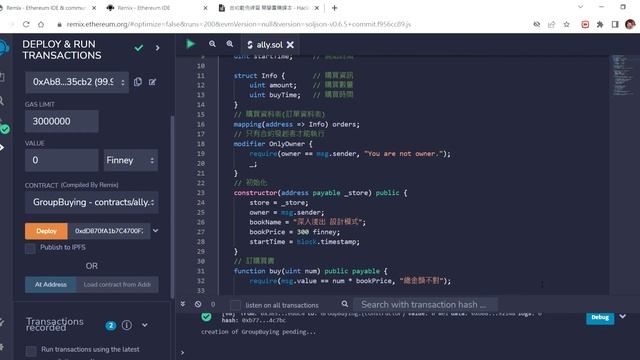Open Solidity compiler sidebar icon
Viewport: 640px width, 360px height.
pyautogui.click(x=4, y=129)
